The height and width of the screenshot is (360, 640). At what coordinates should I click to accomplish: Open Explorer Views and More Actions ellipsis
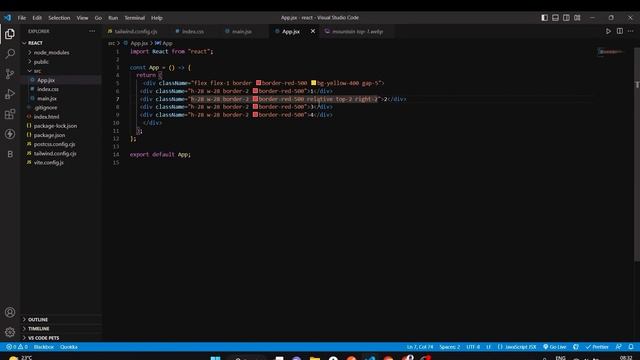(x=92, y=31)
